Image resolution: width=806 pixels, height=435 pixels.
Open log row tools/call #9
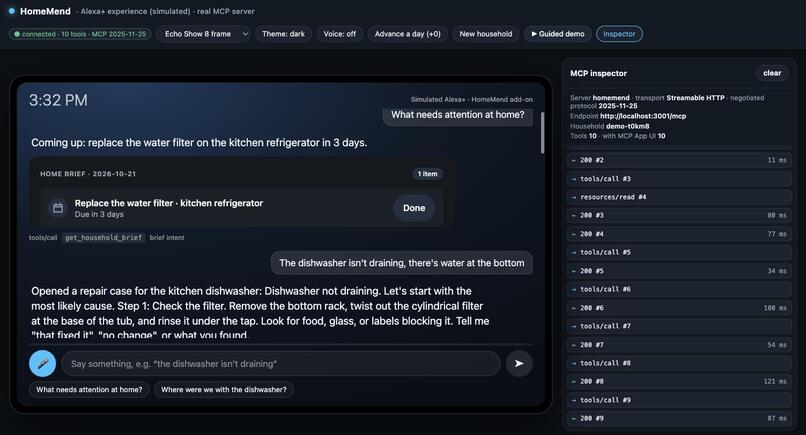(x=679, y=400)
